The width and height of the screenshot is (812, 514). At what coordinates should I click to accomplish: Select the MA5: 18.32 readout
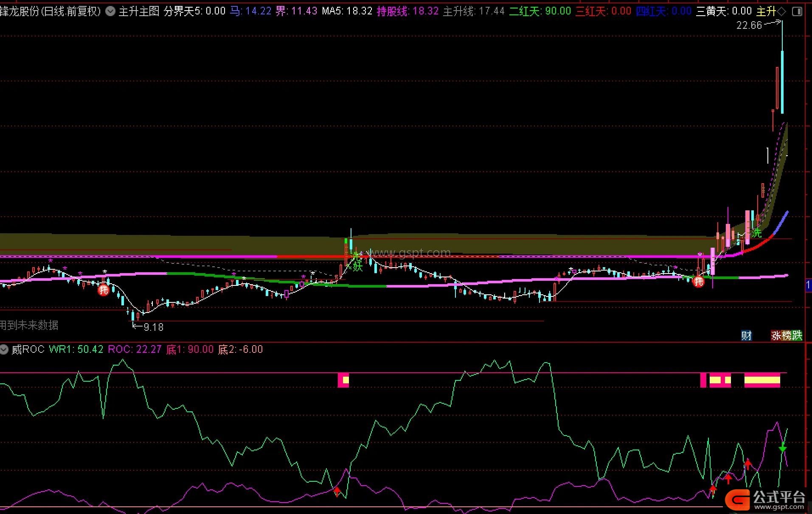(347, 11)
